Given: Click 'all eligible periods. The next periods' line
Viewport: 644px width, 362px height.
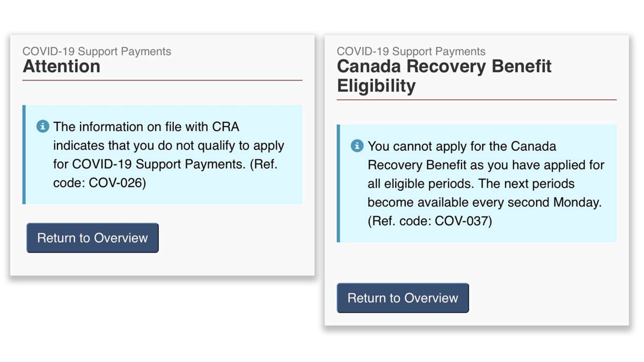Looking at the screenshot, I should tap(471, 184).
